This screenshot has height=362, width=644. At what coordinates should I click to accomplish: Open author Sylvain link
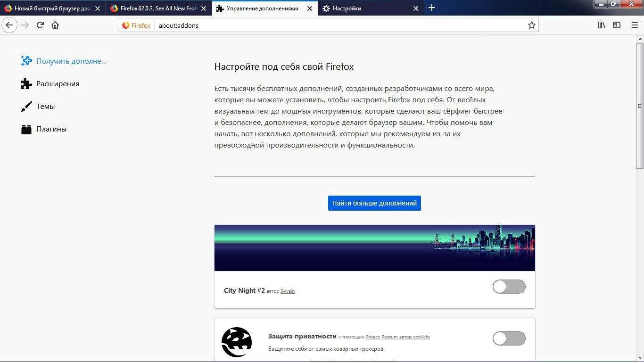[288, 291]
